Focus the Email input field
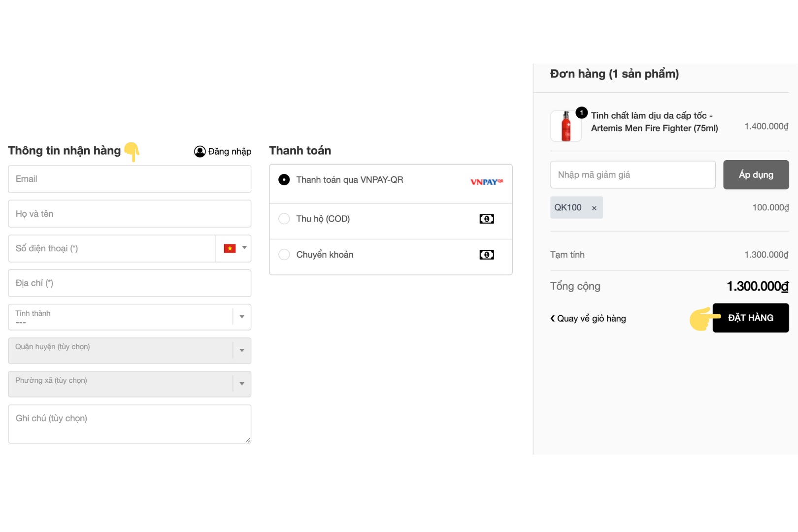The image size is (798, 532). tap(130, 179)
